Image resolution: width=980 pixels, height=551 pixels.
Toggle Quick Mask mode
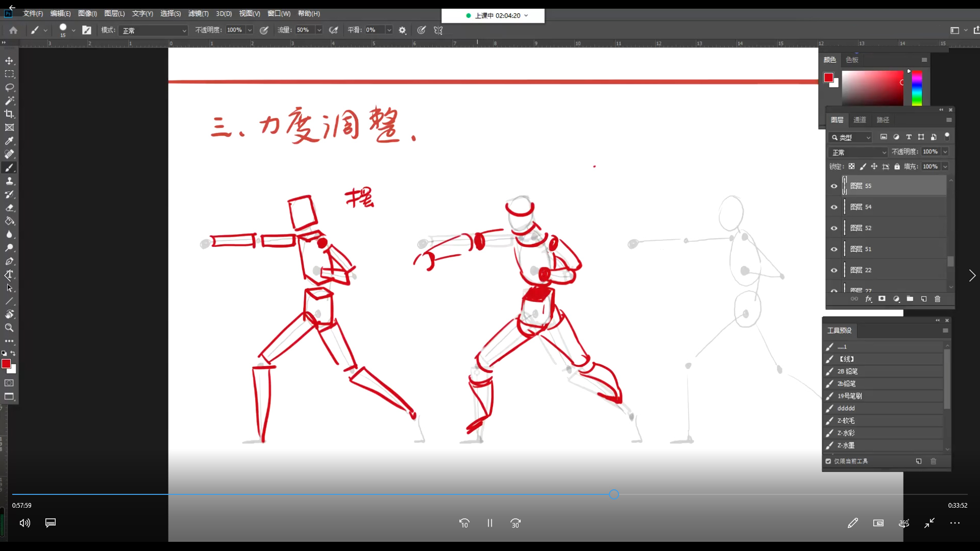pos(9,383)
